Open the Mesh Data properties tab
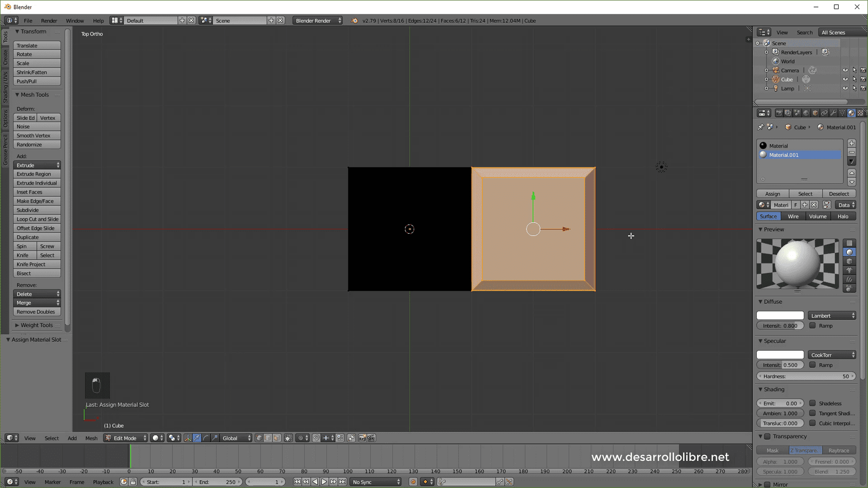 click(x=842, y=113)
